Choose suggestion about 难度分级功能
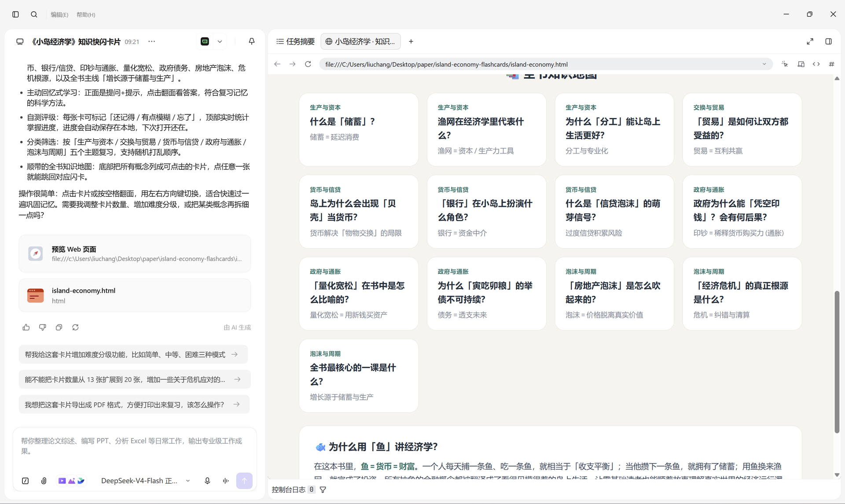Image resolution: width=845 pixels, height=504 pixels. tap(133, 354)
